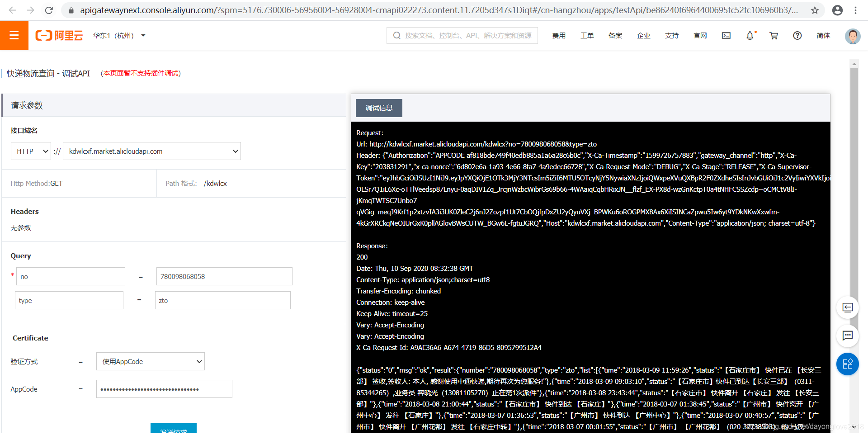Select the 调试信息 tab
868x435 pixels.
379,108
